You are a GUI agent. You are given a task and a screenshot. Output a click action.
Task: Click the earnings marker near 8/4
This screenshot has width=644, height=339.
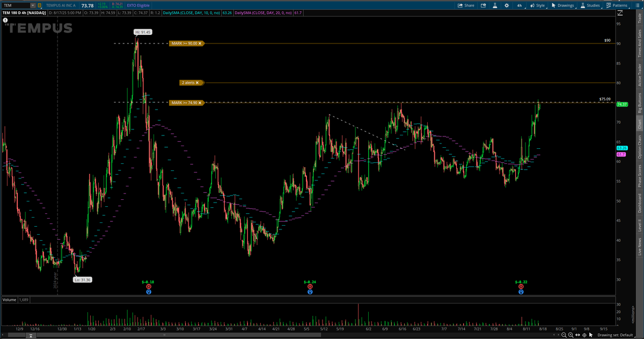521,286
